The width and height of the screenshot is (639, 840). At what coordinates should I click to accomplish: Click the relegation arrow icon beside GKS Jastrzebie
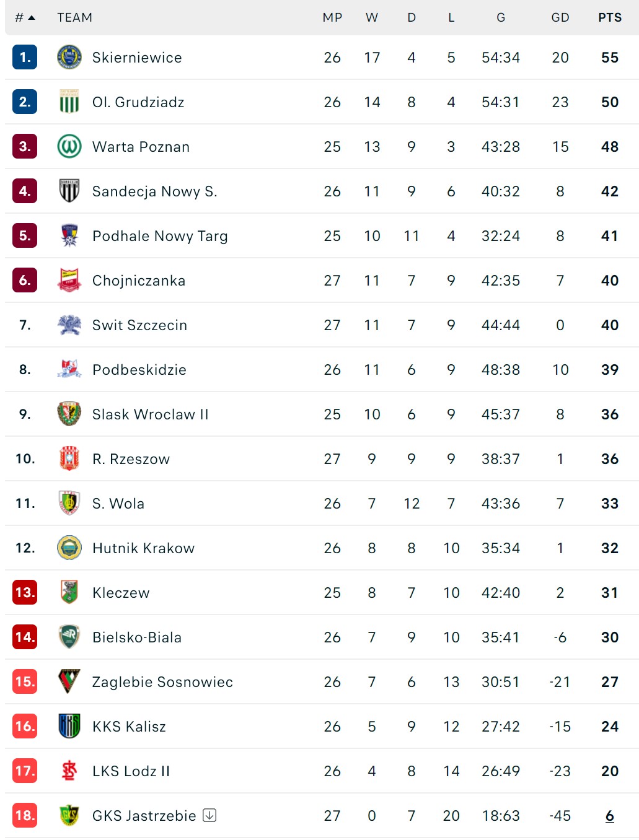click(x=210, y=815)
